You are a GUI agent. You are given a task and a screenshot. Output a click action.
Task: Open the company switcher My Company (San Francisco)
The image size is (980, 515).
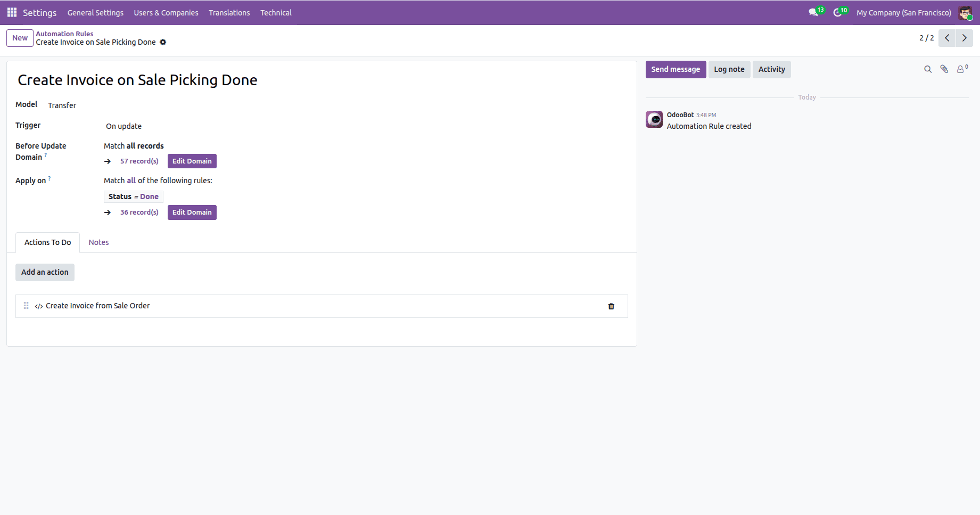[x=904, y=13]
